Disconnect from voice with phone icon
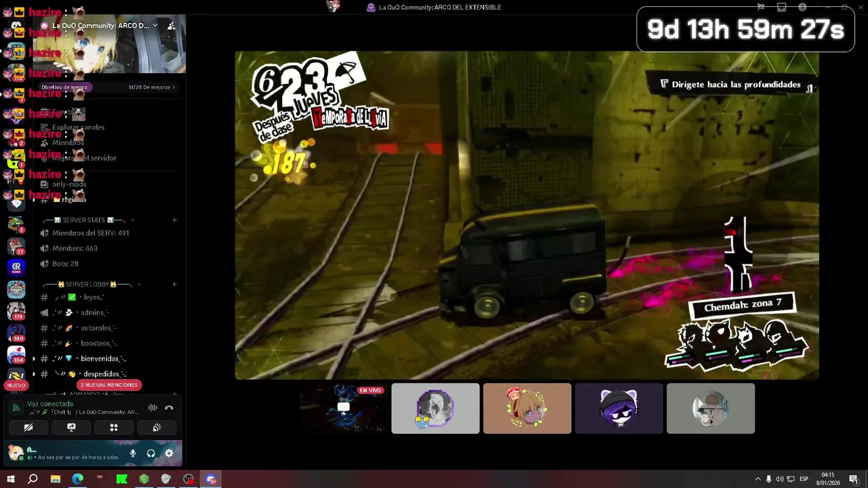This screenshot has height=488, width=868. (169, 407)
